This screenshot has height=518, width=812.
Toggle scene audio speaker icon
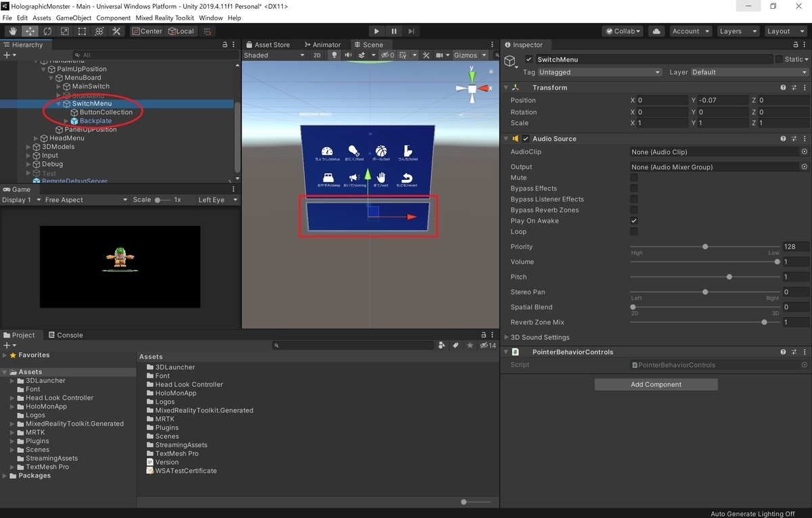point(348,55)
